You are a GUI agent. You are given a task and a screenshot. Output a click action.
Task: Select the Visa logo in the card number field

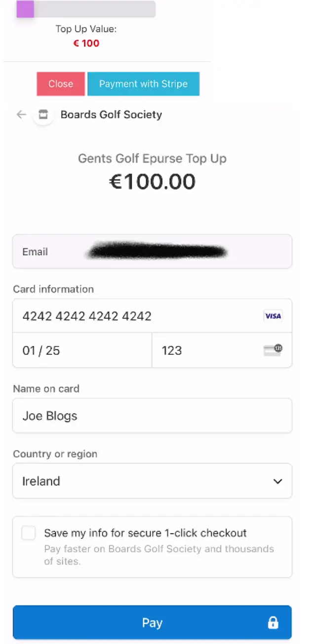(273, 316)
